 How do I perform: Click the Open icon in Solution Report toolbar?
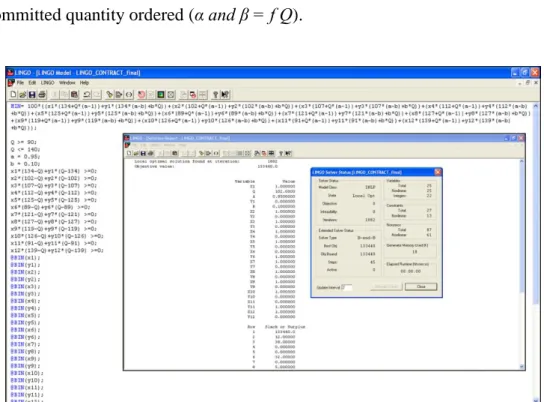(136, 153)
